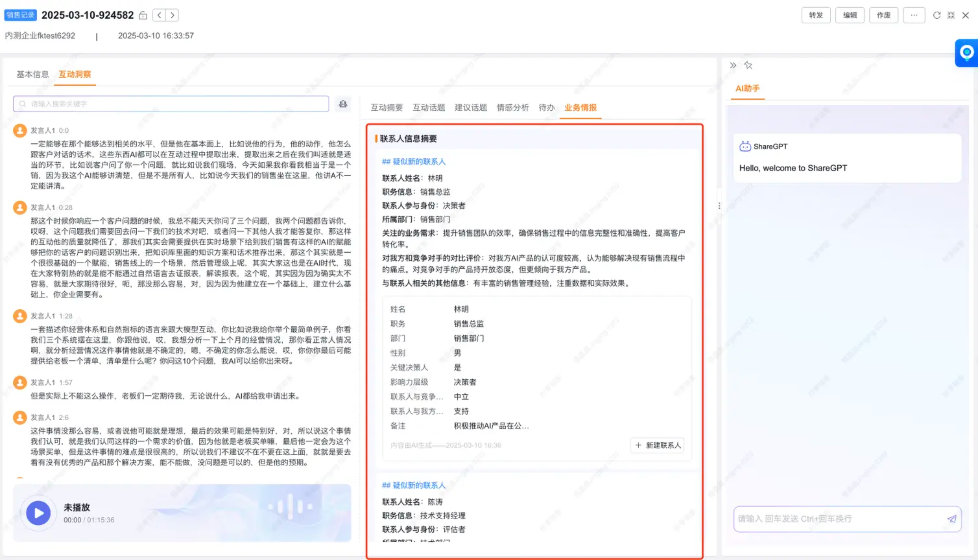Switch to the 基本信息 tab
The height and width of the screenshot is (560, 978).
click(32, 74)
